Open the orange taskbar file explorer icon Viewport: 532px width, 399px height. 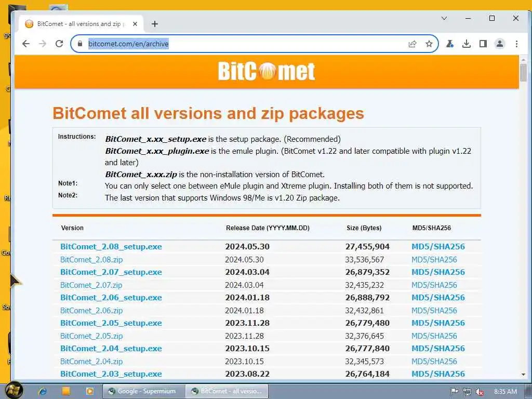[66, 391]
